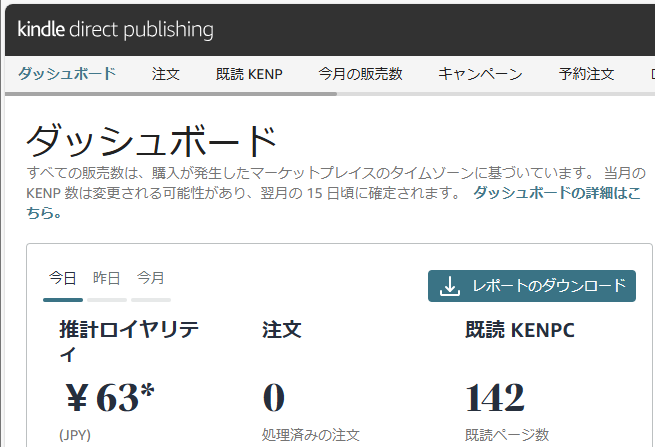The height and width of the screenshot is (447, 655).
Task: Open the 予約注文 tab
Action: [x=586, y=74]
